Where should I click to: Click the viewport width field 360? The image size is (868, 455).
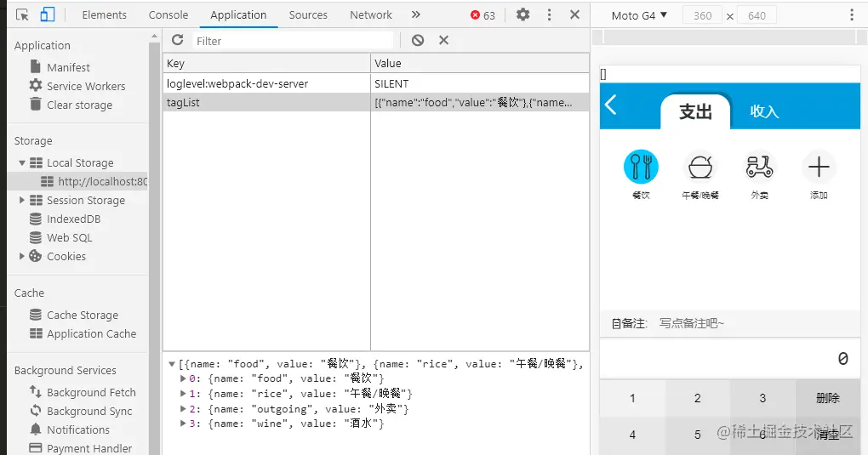(702, 15)
